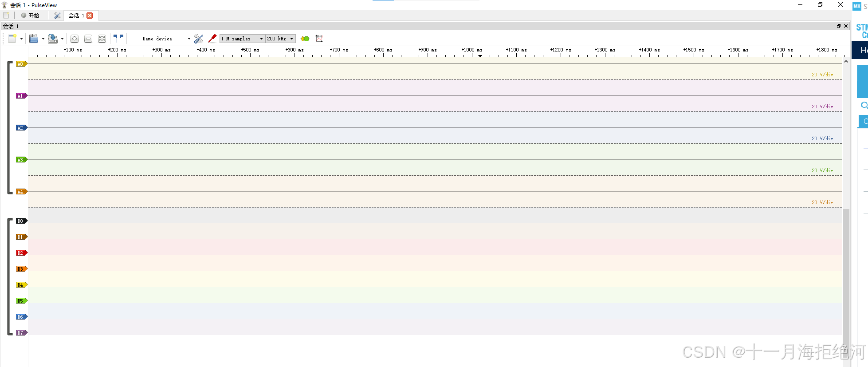Select digital channel D7 label
Image resolution: width=868 pixels, height=367 pixels.
[x=22, y=333]
